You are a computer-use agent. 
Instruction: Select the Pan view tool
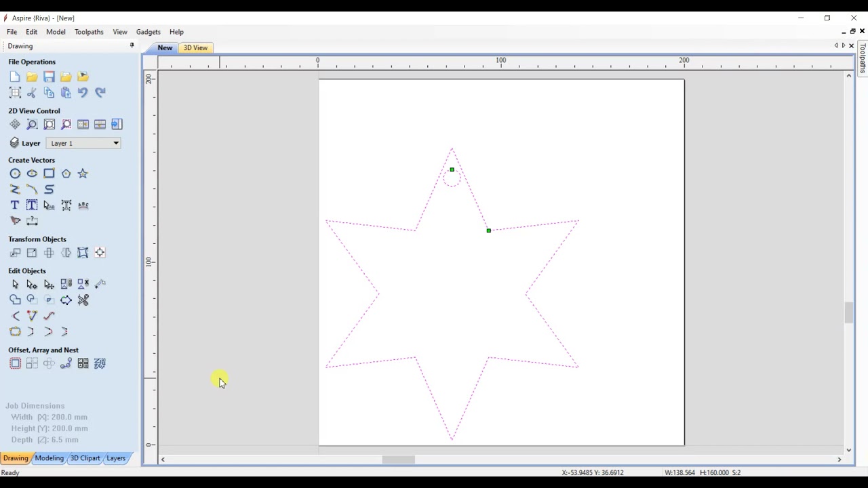[15, 124]
